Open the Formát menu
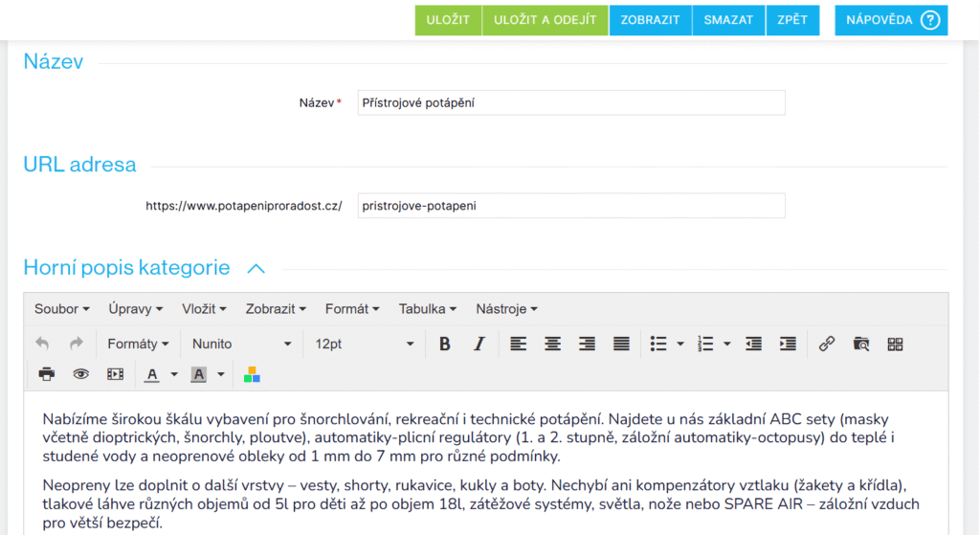980x535 pixels. [x=352, y=309]
